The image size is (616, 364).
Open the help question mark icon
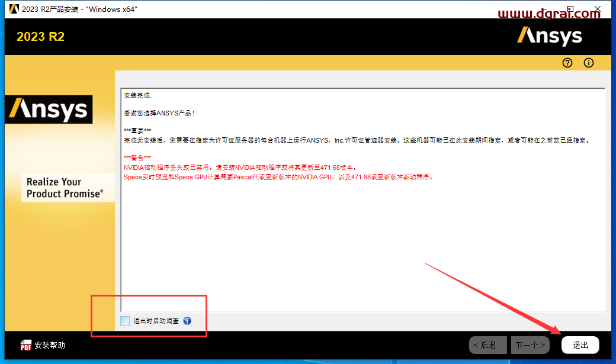click(x=567, y=63)
